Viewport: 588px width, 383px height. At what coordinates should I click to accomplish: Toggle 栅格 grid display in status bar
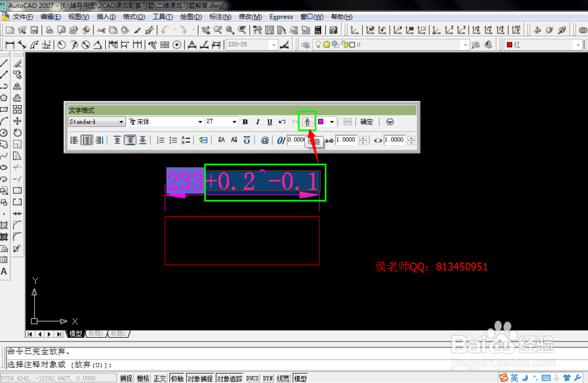[143, 378]
